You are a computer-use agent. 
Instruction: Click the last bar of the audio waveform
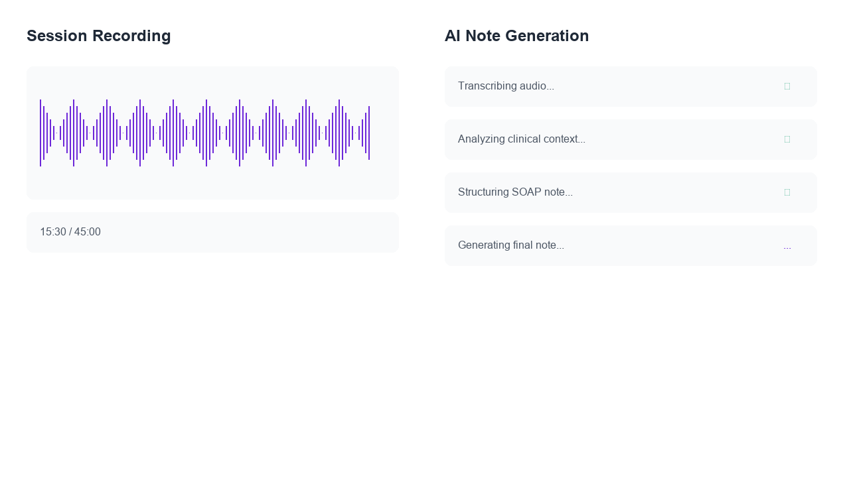pyautogui.click(x=369, y=133)
